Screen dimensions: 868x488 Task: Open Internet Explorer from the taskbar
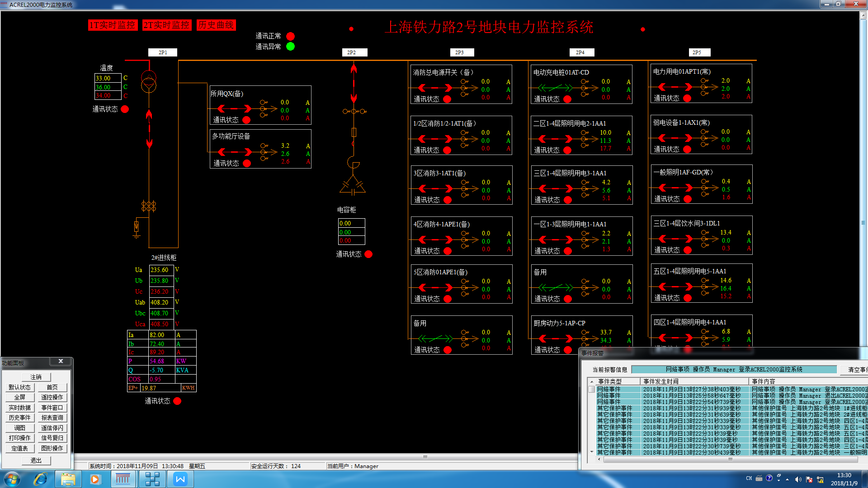tap(41, 479)
